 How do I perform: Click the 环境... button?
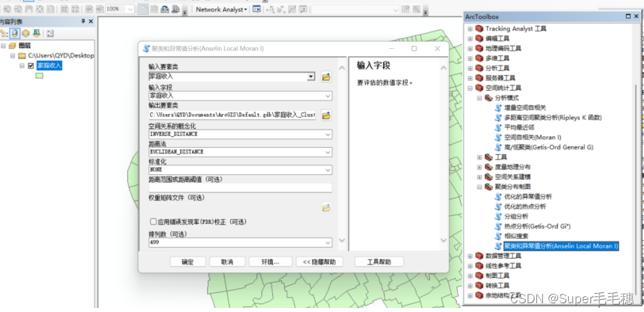270,262
